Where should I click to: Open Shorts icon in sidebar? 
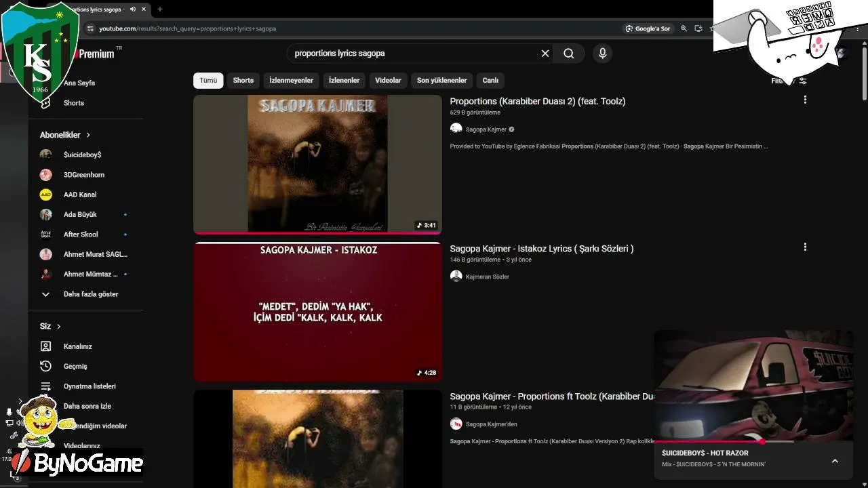pyautogui.click(x=45, y=103)
